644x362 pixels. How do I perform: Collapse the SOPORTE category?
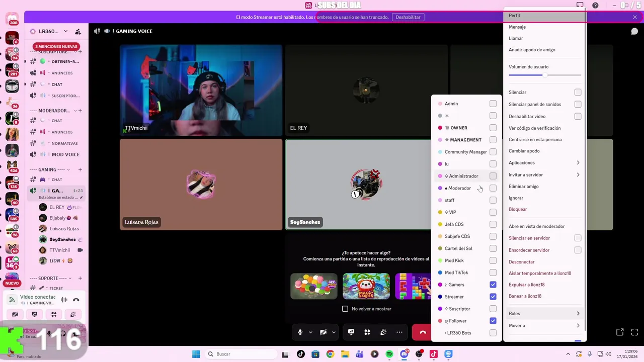[51, 278]
